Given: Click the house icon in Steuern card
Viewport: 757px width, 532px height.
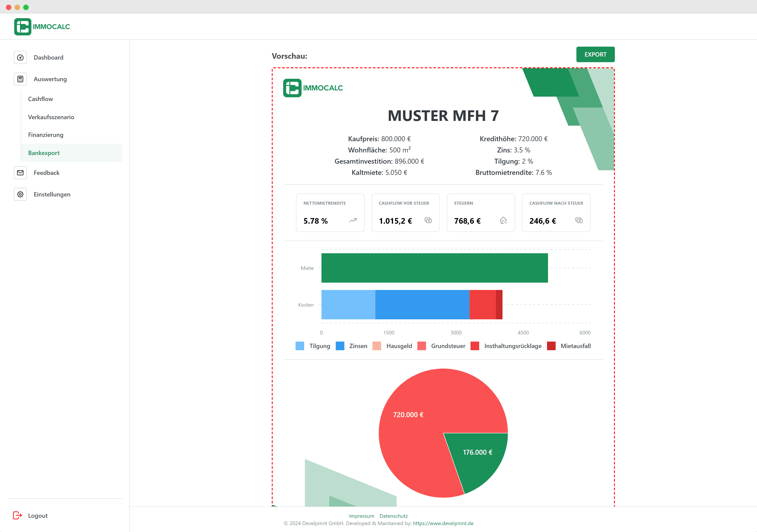Looking at the screenshot, I should click(503, 220).
